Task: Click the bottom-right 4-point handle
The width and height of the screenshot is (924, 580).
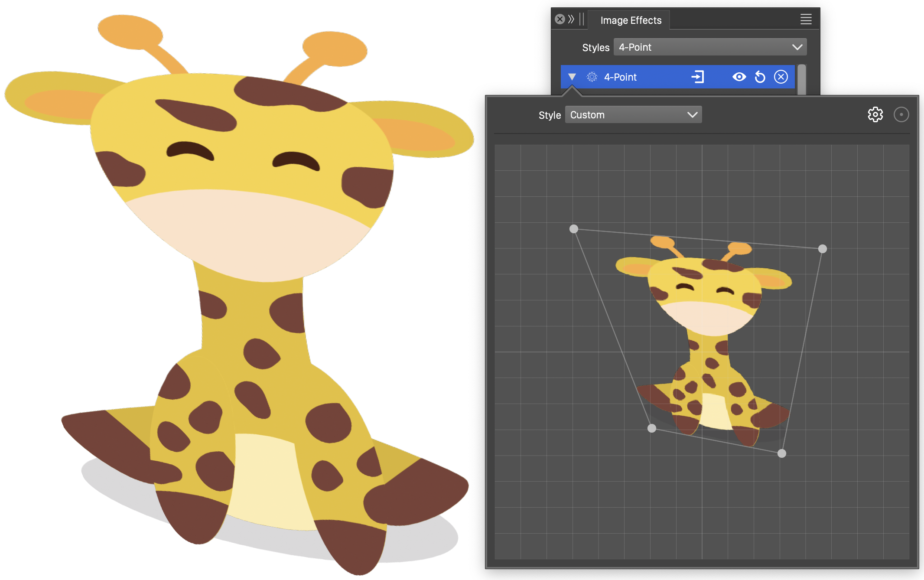Action: pyautogui.click(x=781, y=453)
